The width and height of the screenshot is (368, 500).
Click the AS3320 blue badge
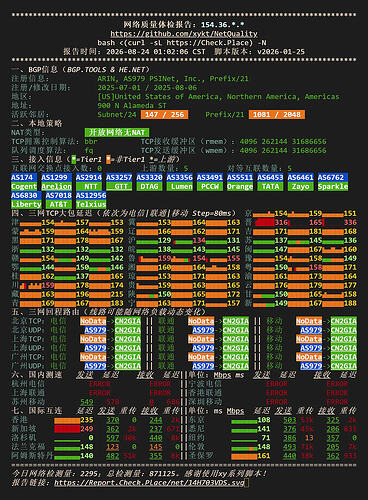[x=149, y=177]
